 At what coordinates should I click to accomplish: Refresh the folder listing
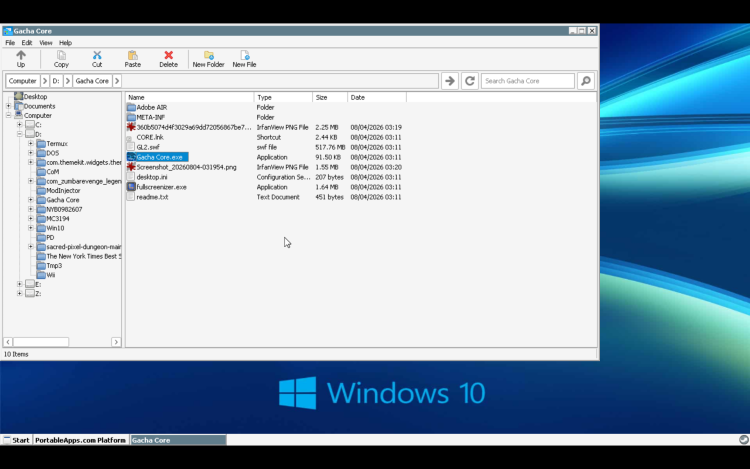click(470, 81)
